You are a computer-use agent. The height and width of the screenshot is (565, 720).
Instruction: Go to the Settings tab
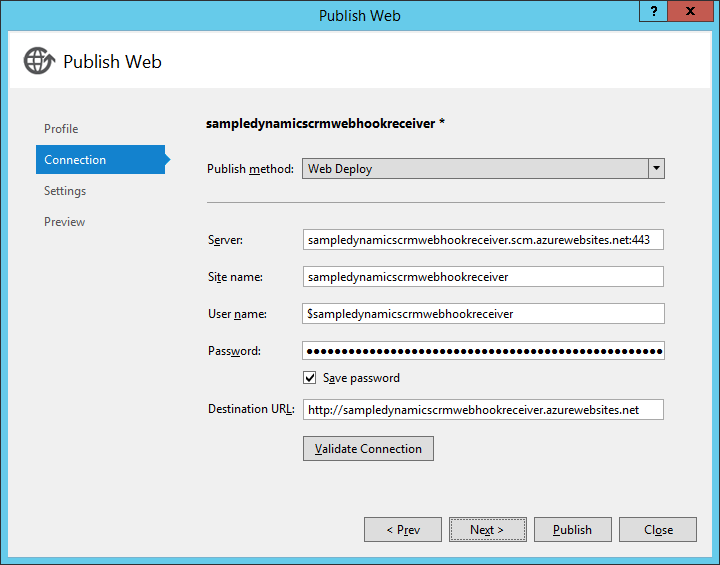tap(65, 191)
